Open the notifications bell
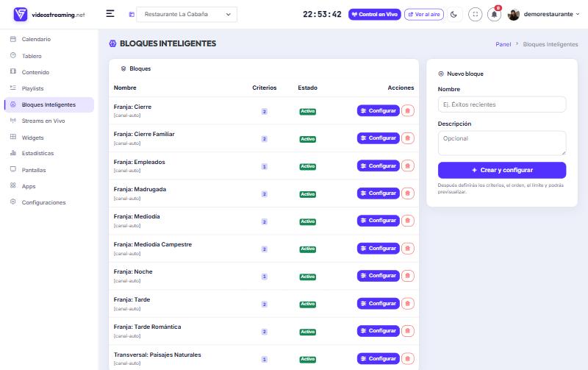The height and width of the screenshot is (370, 588). (x=494, y=14)
